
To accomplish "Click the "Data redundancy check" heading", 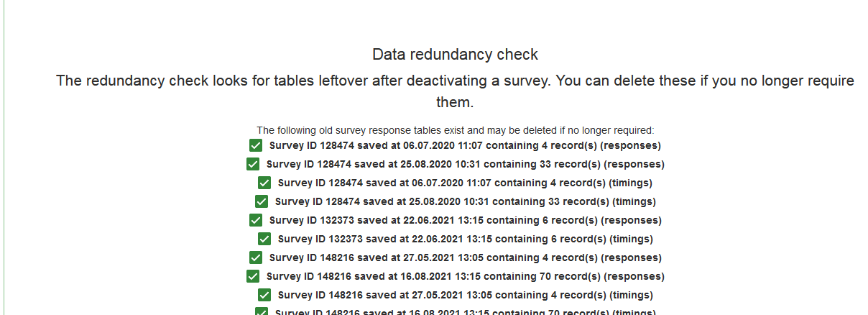I will 455,55.
